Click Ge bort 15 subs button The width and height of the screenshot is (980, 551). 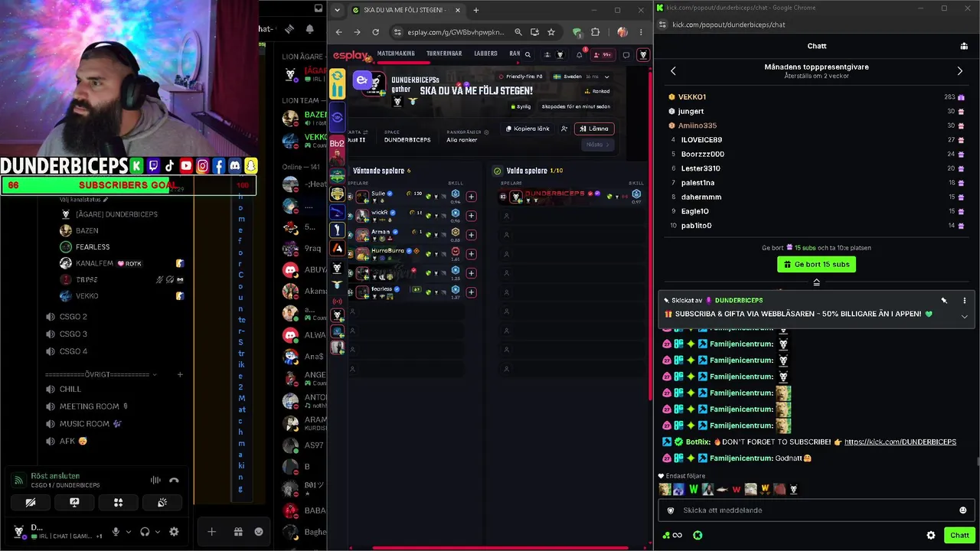[x=816, y=264]
